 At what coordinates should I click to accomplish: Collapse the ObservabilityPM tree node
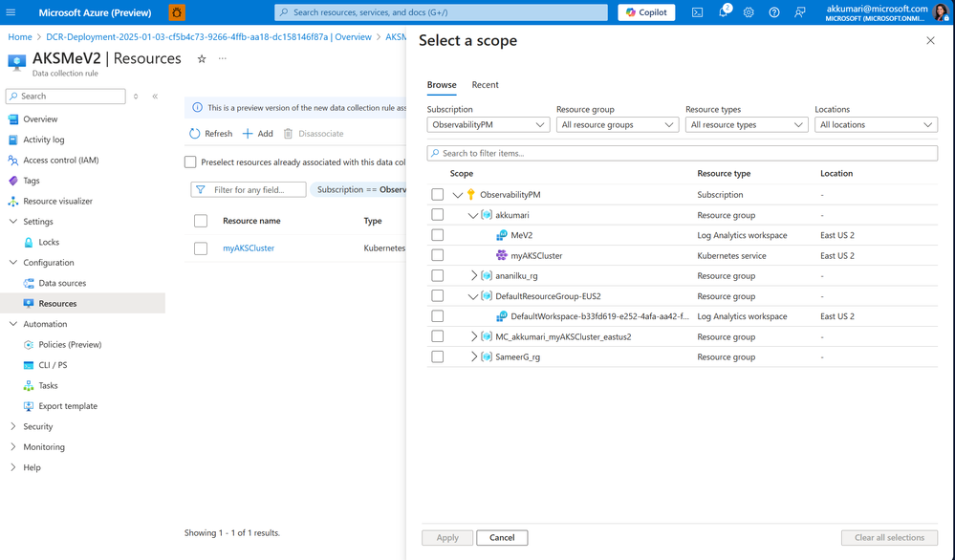pos(457,195)
